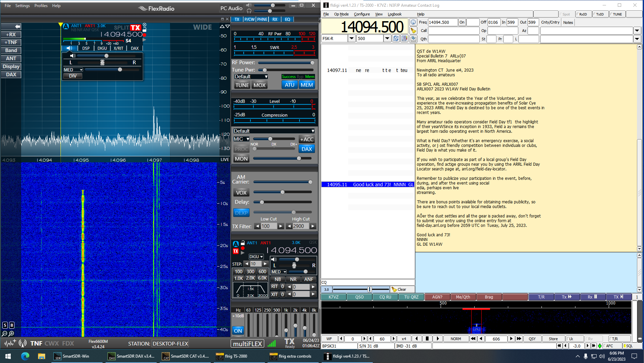Mute slice audio in the flag popup

[x=73, y=56]
